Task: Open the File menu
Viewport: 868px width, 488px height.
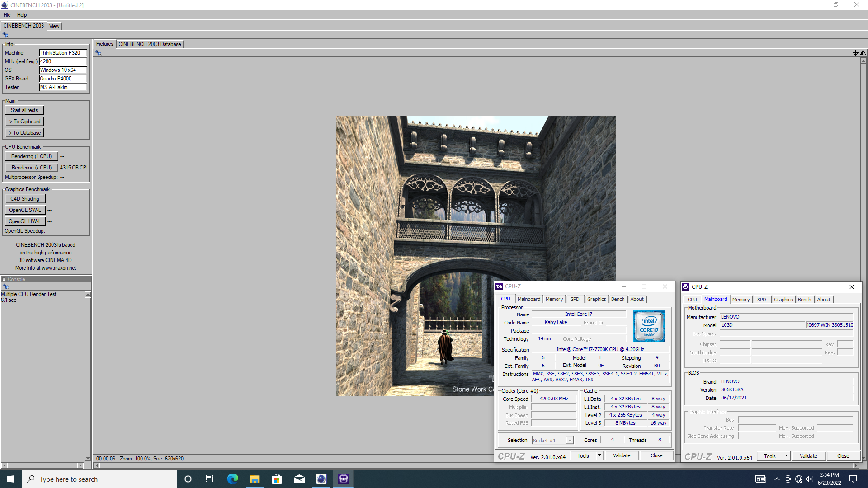Action: tap(7, 15)
